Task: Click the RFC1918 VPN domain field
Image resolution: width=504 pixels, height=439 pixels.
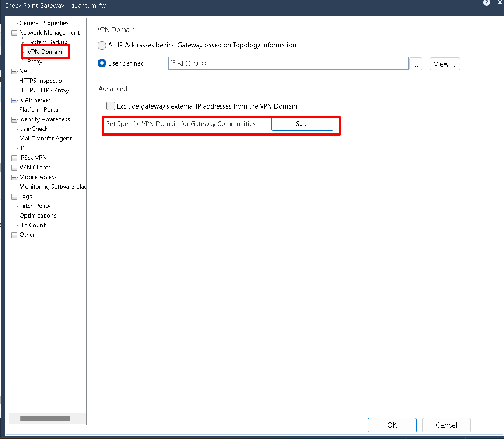Action: click(x=288, y=63)
